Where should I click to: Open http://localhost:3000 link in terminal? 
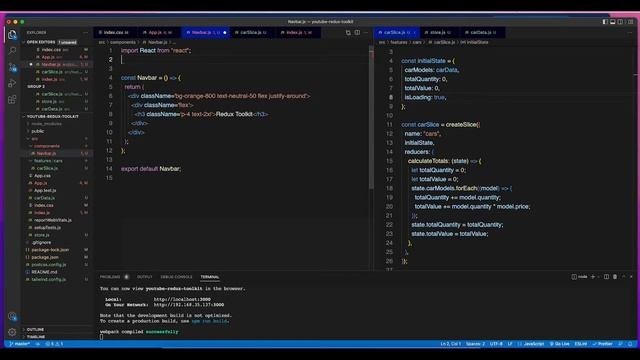(182, 300)
